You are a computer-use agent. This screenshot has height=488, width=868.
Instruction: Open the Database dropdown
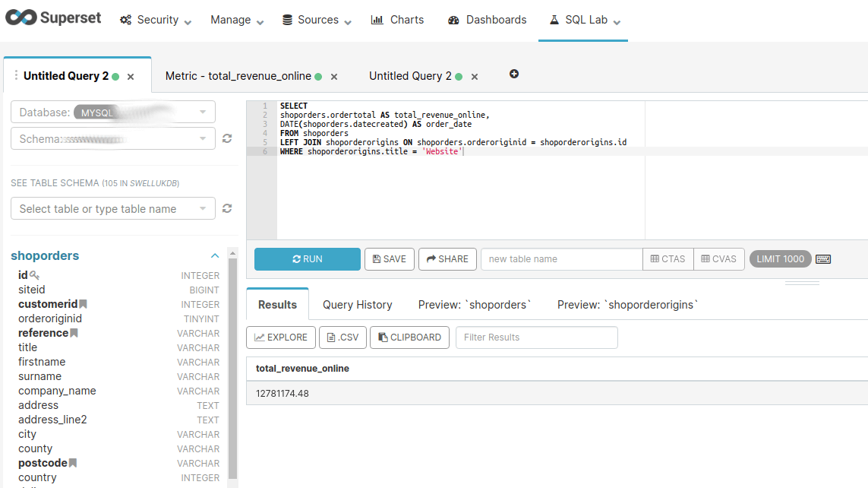click(x=113, y=112)
